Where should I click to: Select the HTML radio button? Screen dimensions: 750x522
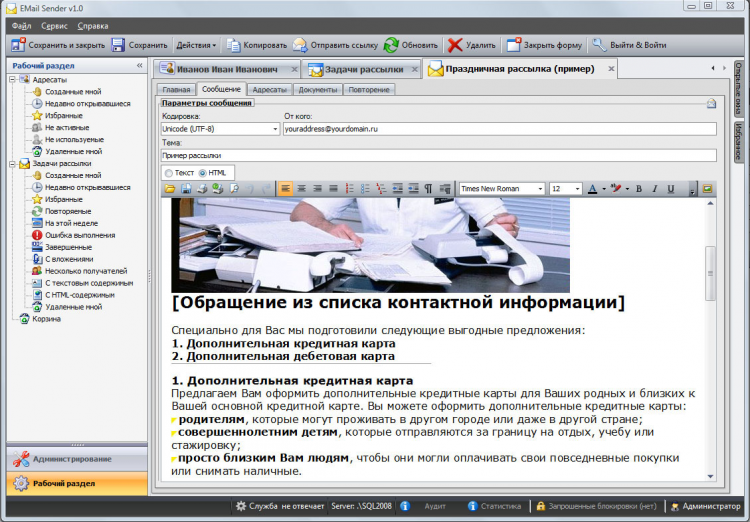click(x=202, y=173)
